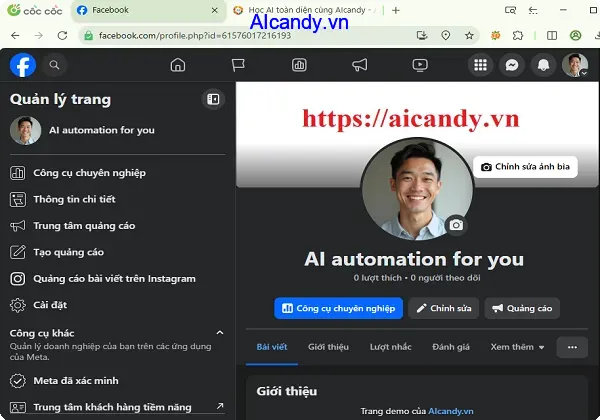This screenshot has height=420, width=600.
Task: Click '0 lượt thích' count text
Action: 377,278
